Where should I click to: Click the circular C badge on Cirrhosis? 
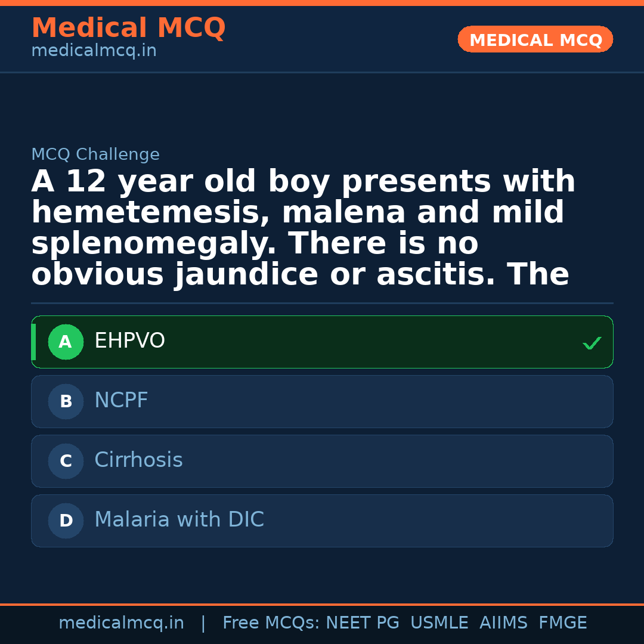click(x=66, y=461)
